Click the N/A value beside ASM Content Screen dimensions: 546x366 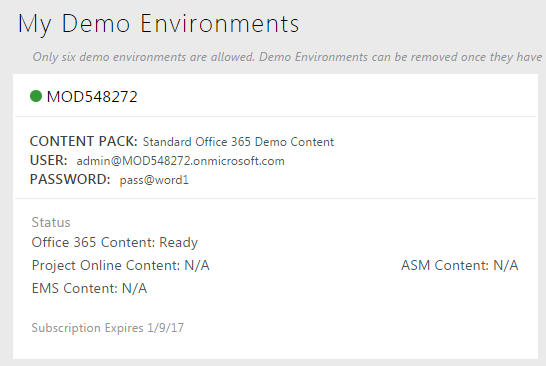506,265
